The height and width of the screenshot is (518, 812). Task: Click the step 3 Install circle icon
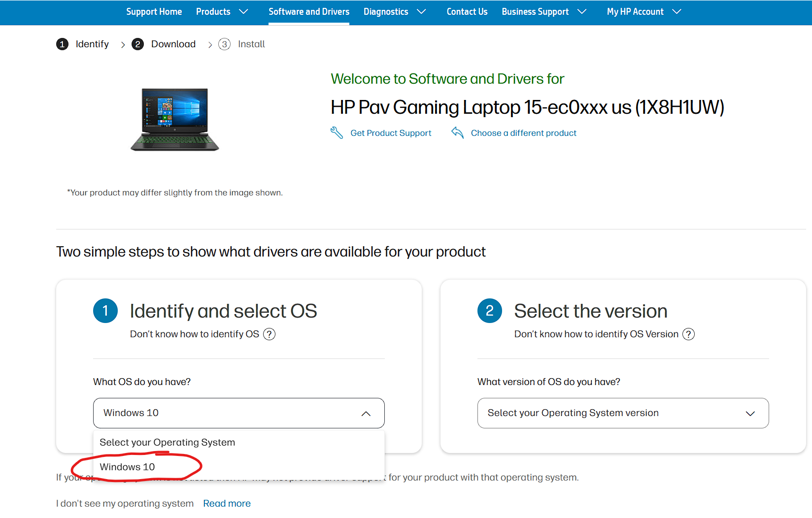point(224,44)
